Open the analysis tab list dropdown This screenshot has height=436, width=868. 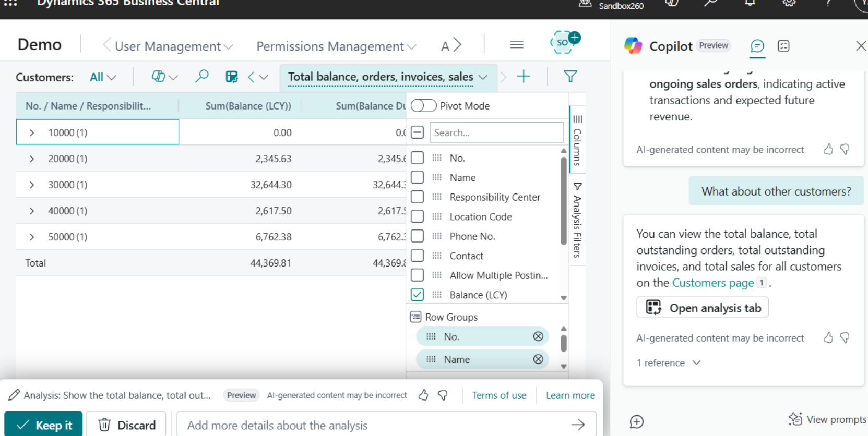click(x=264, y=77)
